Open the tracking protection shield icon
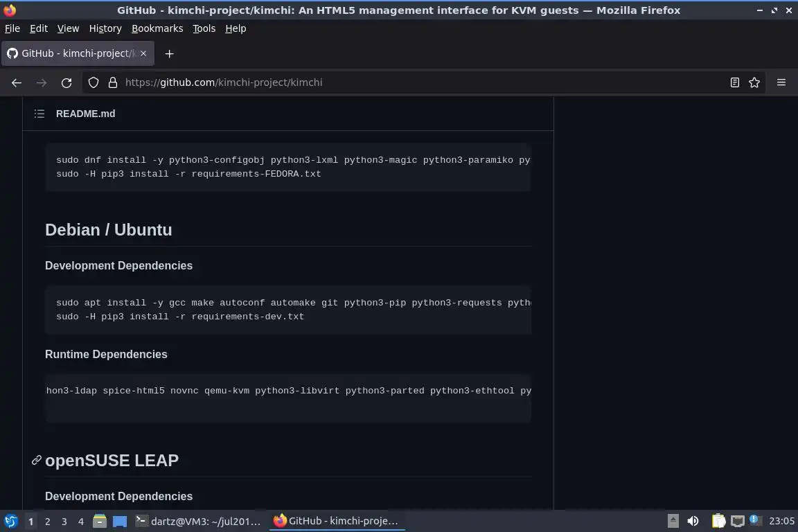Image resolution: width=798 pixels, height=532 pixels. [x=93, y=82]
